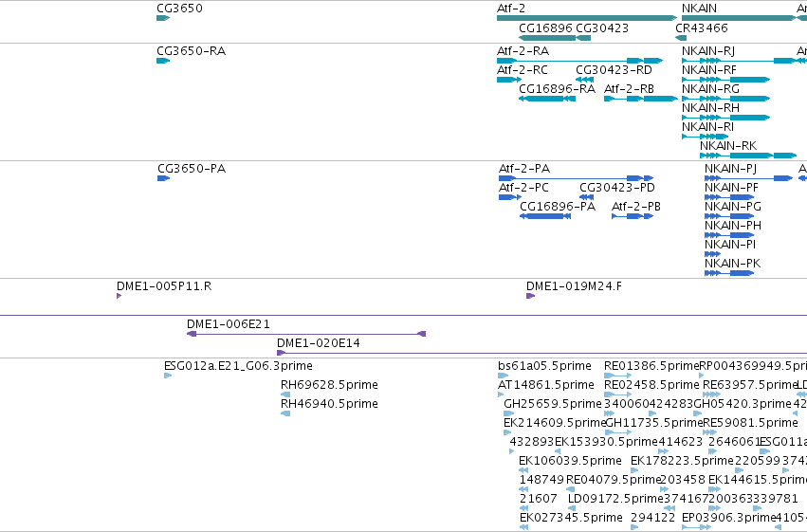This screenshot has height=532, width=807.
Task: Select protein CG16896-PA
Action: point(558,207)
